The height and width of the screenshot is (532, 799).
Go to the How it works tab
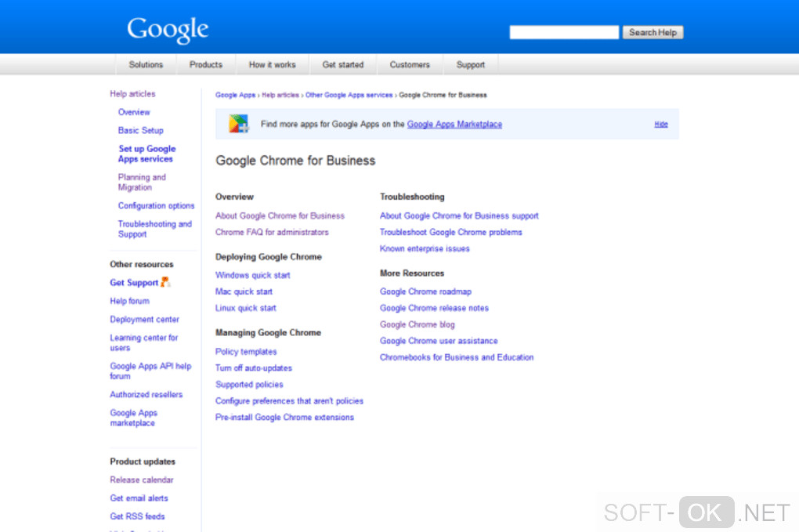tap(273, 65)
